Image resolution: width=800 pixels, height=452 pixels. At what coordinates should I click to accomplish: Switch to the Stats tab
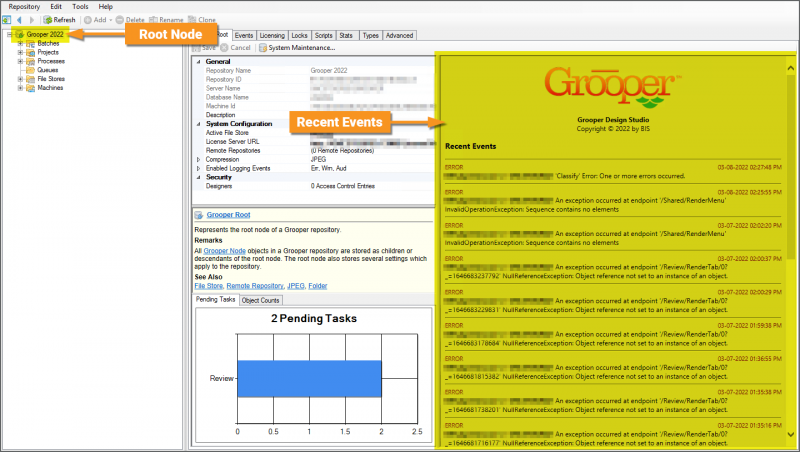(346, 35)
